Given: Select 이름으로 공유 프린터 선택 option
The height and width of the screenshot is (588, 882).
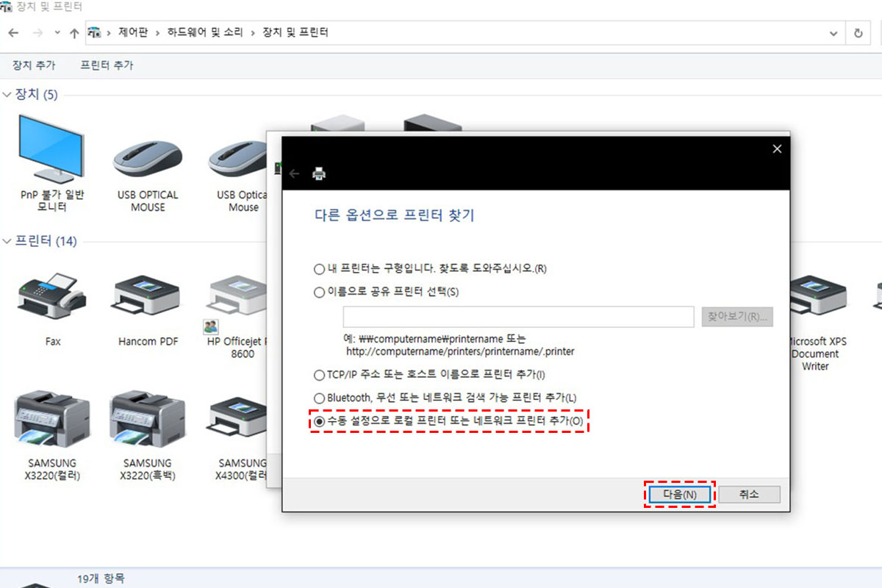Looking at the screenshot, I should pyautogui.click(x=319, y=292).
